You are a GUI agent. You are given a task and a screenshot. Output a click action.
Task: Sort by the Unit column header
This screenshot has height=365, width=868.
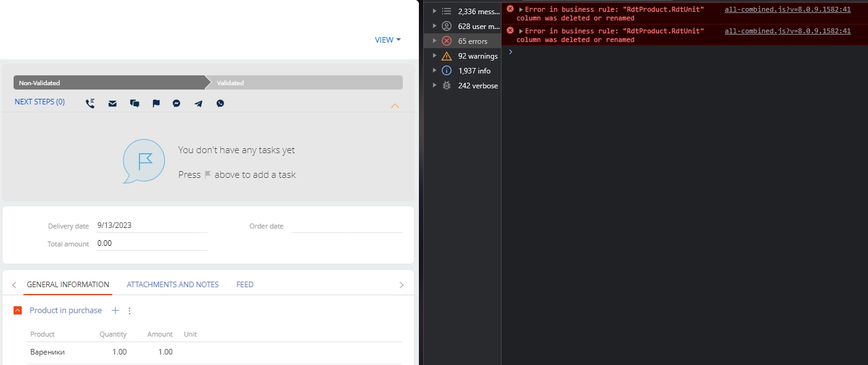point(190,334)
